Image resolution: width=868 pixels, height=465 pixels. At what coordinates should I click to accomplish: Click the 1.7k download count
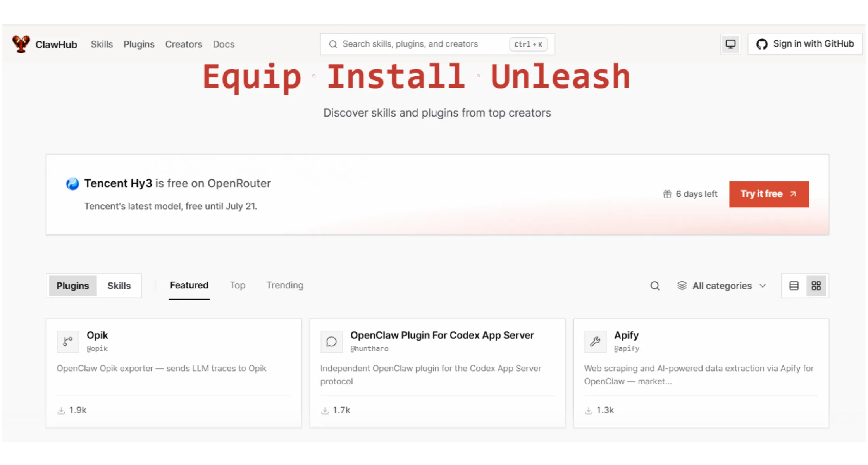(x=341, y=410)
